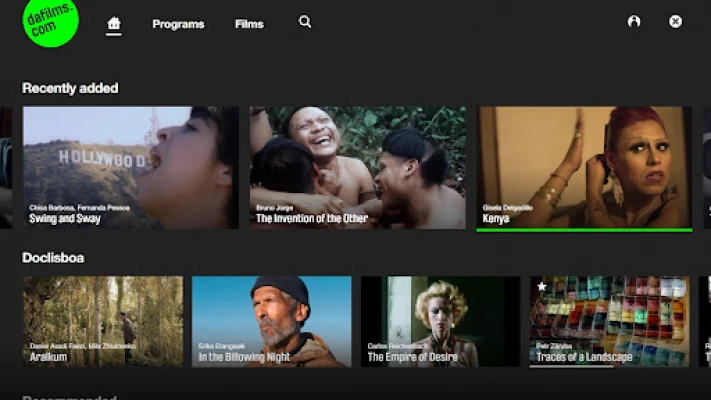Select In the Billowing Night card
The height and width of the screenshot is (400, 711).
click(271, 322)
